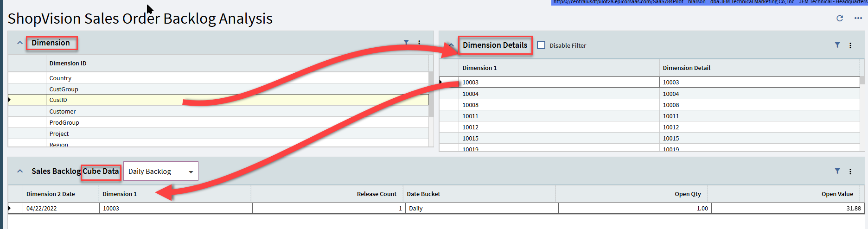This screenshot has height=229, width=868.
Task: Select Dimension 1 cell 10003 in Dimension Details
Action: 559,82
